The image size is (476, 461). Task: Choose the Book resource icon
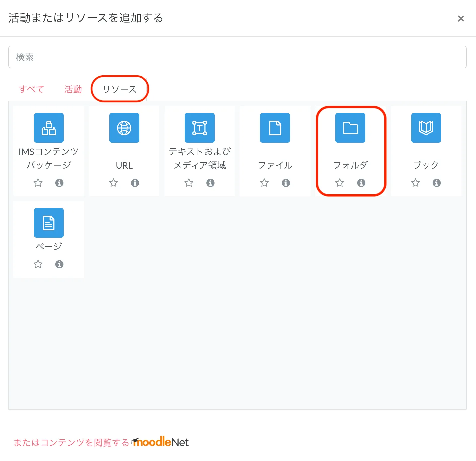[x=426, y=128]
